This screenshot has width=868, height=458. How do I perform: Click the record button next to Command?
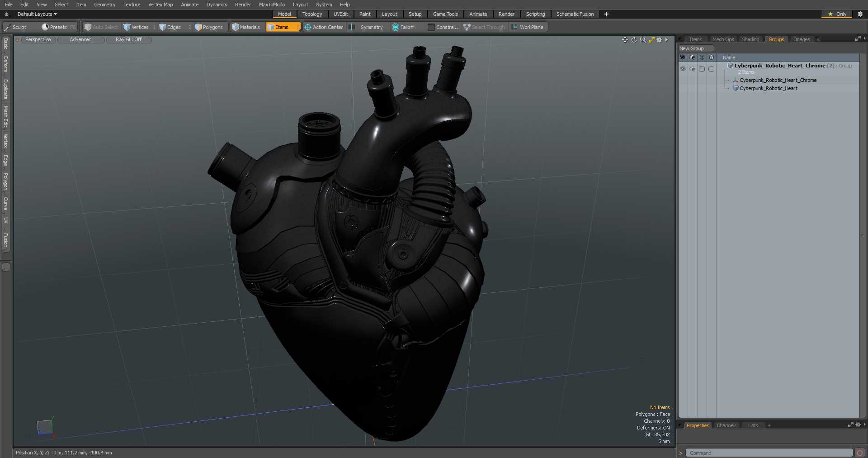(860, 453)
